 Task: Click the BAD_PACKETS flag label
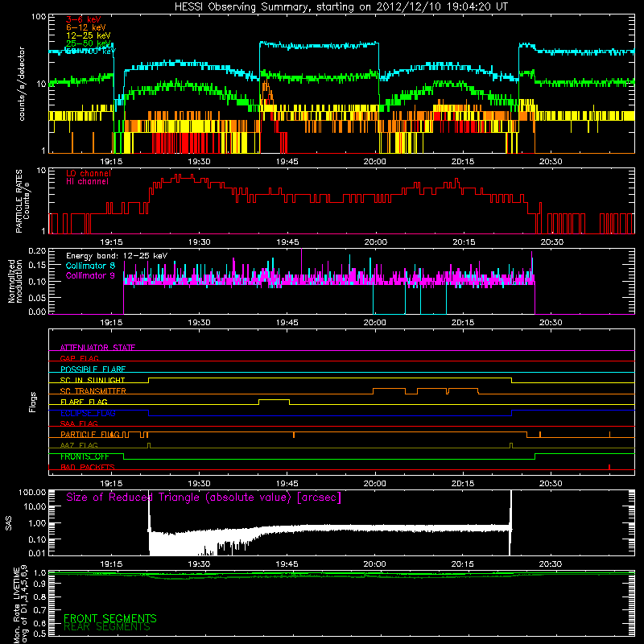tap(88, 467)
